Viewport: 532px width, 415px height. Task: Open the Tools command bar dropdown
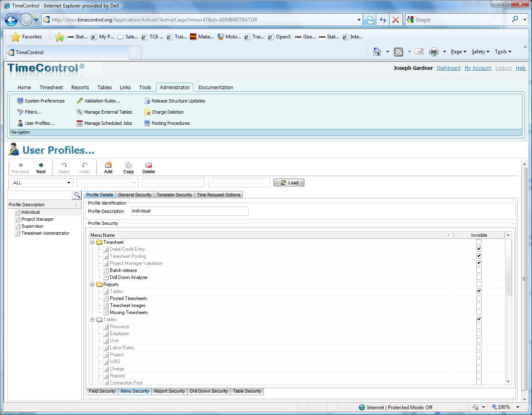click(x=503, y=52)
